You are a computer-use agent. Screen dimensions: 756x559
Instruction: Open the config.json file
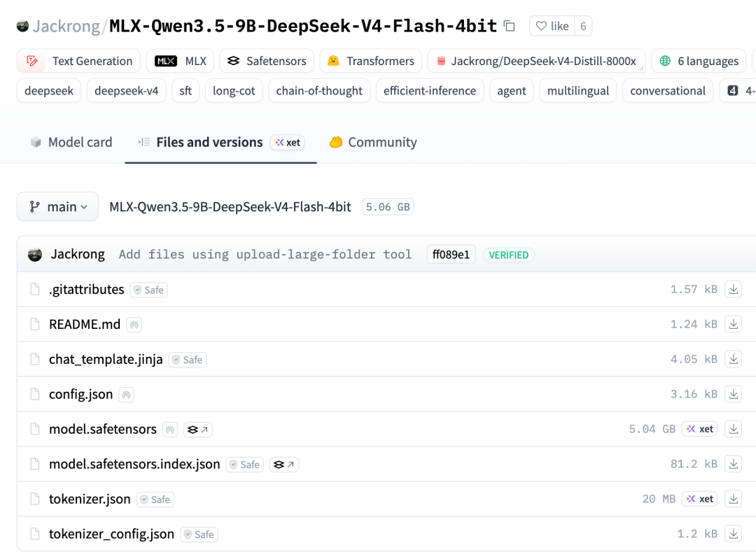click(x=81, y=394)
